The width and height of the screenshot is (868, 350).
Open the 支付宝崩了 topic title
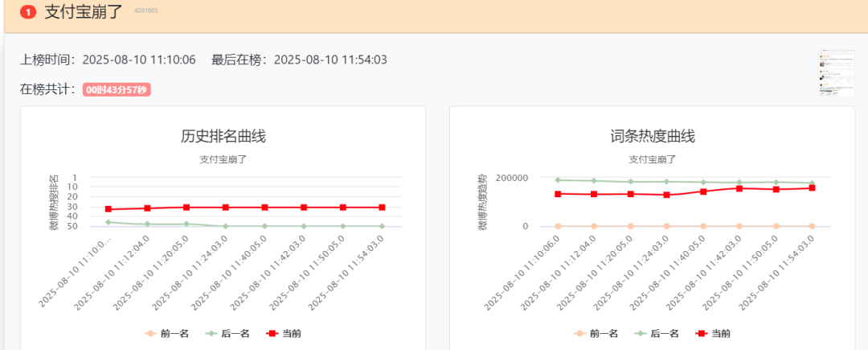pos(84,12)
